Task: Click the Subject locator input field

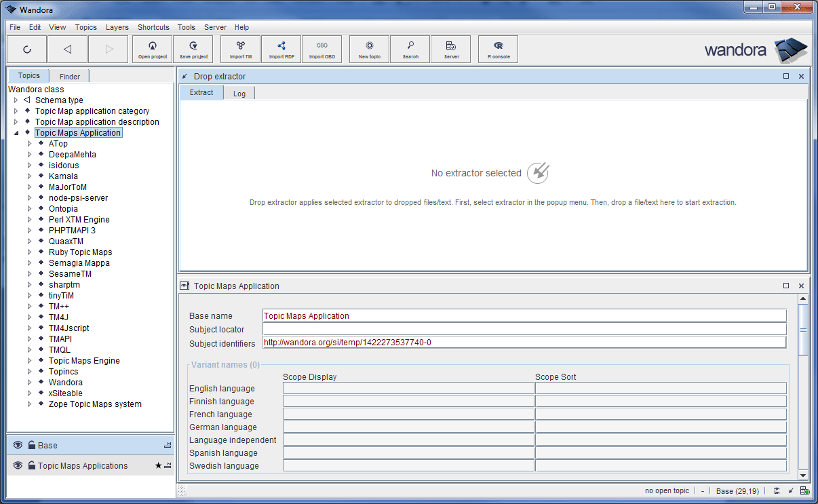Action: click(524, 329)
